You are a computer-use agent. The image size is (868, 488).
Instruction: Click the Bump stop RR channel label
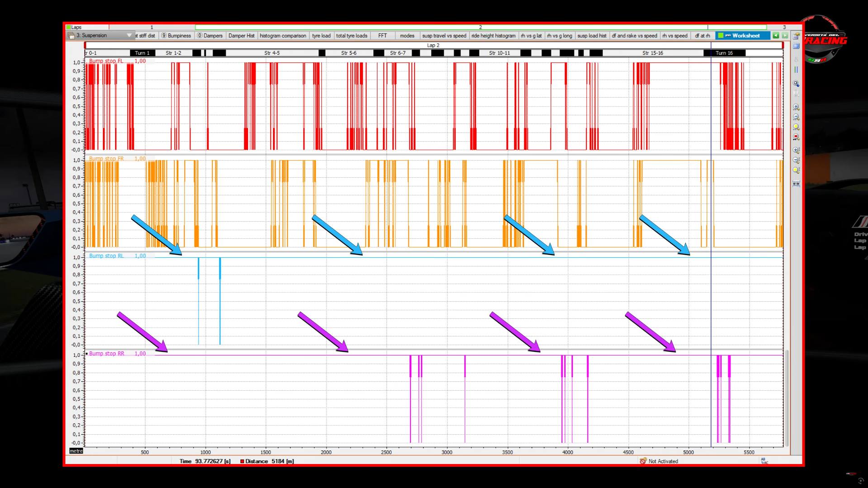[106, 354]
